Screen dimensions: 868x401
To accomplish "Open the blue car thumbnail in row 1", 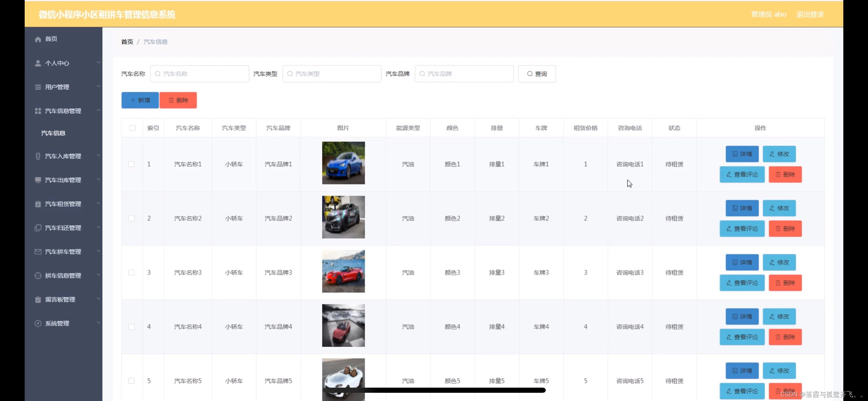I will tap(343, 163).
